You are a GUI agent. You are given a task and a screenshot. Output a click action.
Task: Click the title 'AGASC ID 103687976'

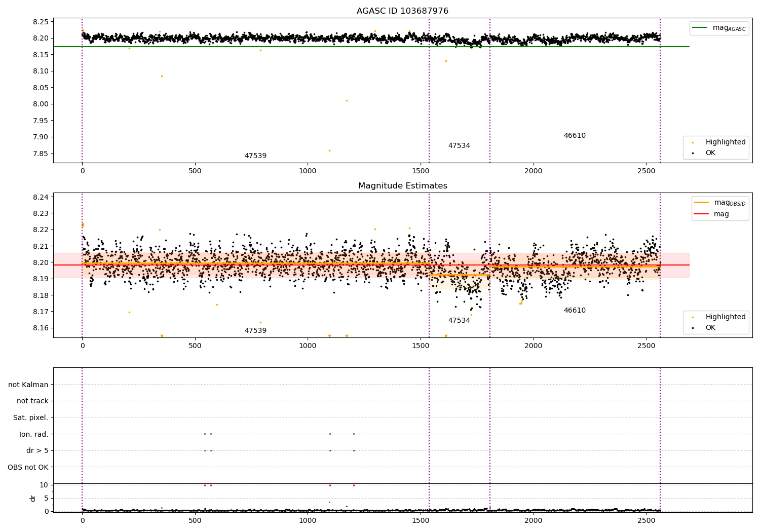pyautogui.click(x=402, y=11)
